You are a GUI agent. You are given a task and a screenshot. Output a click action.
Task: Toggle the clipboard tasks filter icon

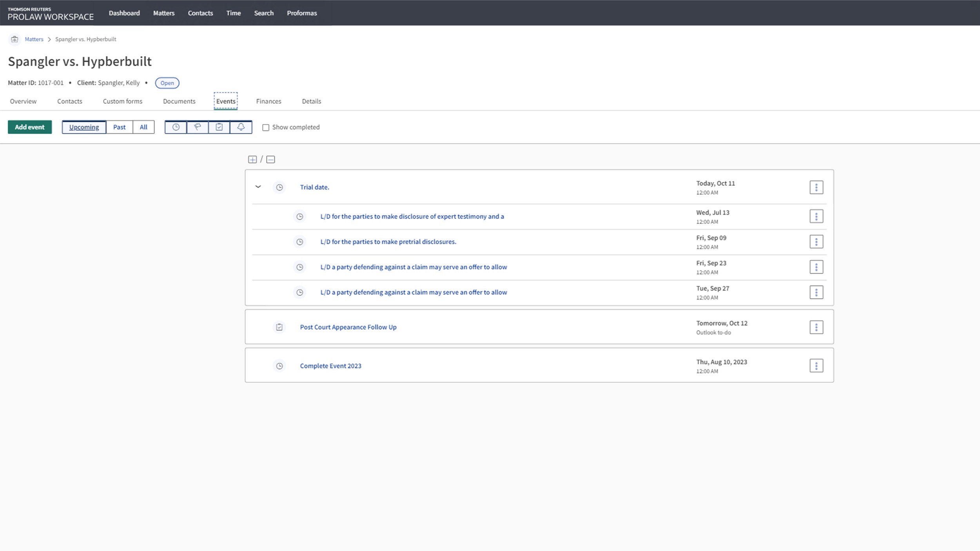[x=219, y=127]
